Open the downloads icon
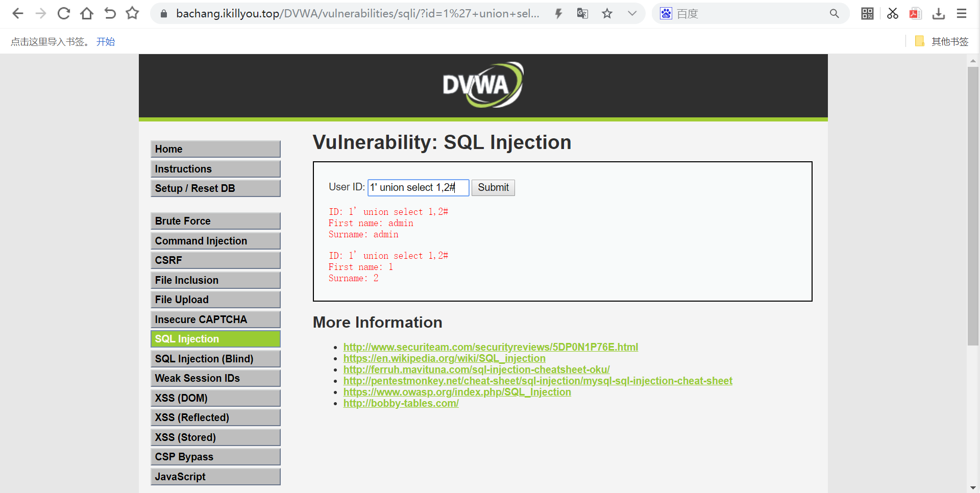This screenshot has width=980, height=493. point(939,14)
